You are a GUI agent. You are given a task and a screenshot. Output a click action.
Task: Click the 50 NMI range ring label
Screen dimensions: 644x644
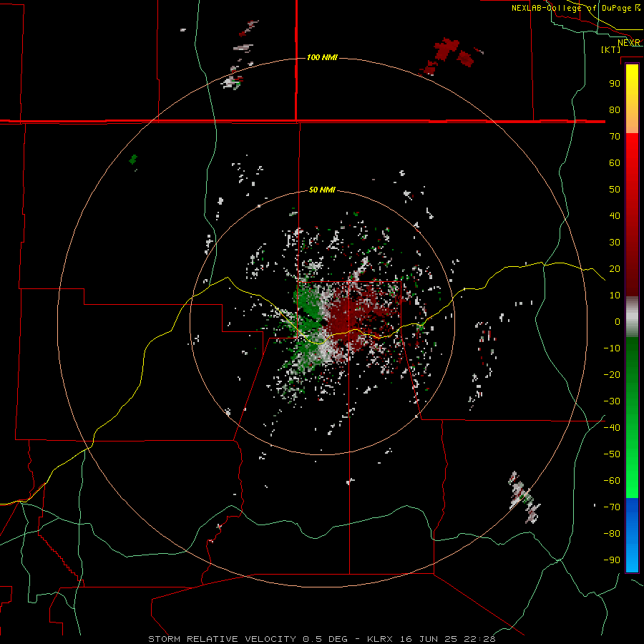(322, 190)
